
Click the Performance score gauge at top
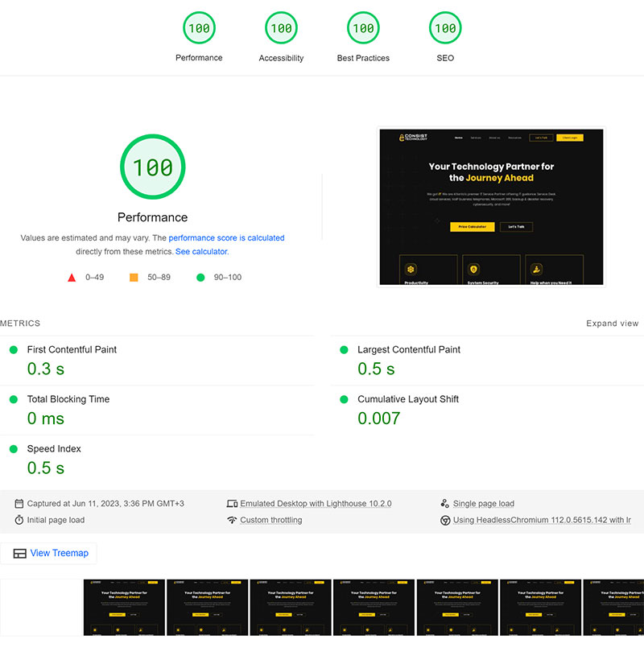click(199, 28)
